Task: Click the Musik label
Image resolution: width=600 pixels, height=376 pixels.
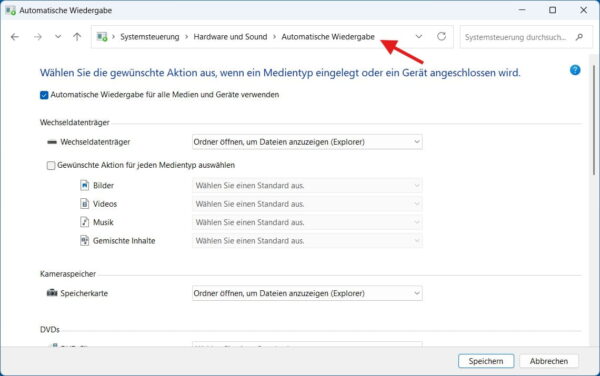Action: click(x=103, y=222)
